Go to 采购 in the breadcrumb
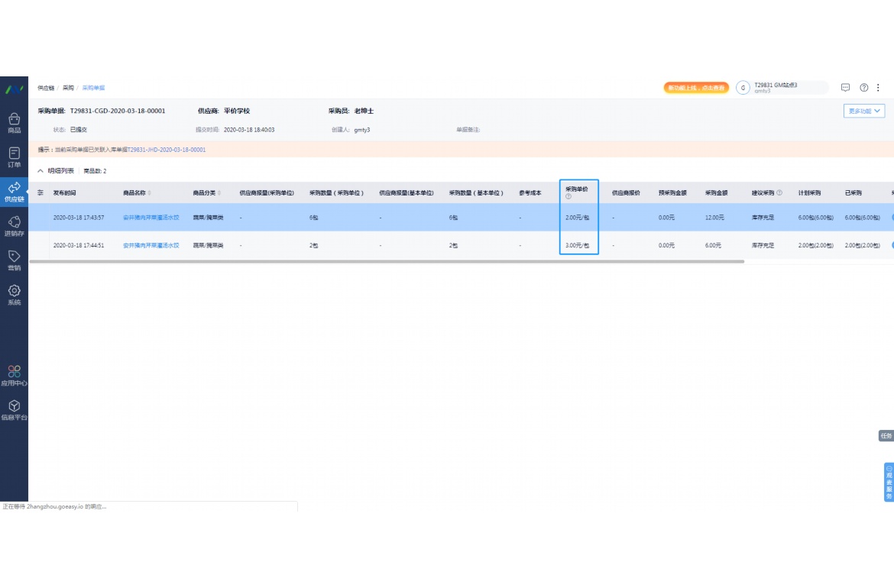The height and width of the screenshot is (588, 894). pos(68,88)
